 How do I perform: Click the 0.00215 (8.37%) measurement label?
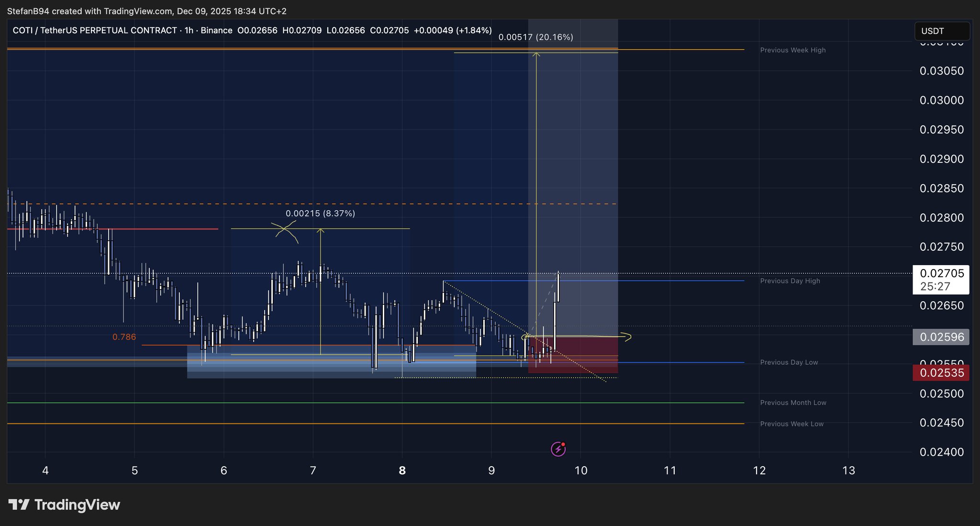click(320, 213)
